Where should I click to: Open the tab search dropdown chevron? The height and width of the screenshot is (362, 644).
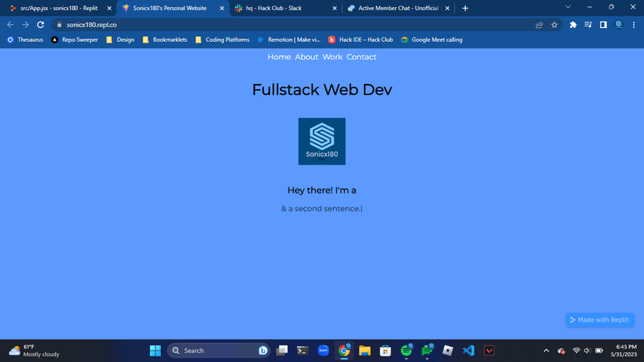click(568, 8)
